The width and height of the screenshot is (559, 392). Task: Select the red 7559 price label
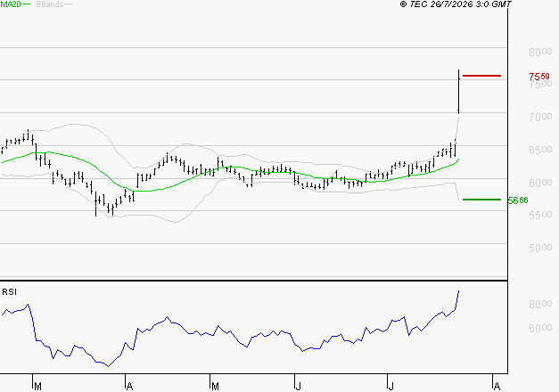(539, 77)
